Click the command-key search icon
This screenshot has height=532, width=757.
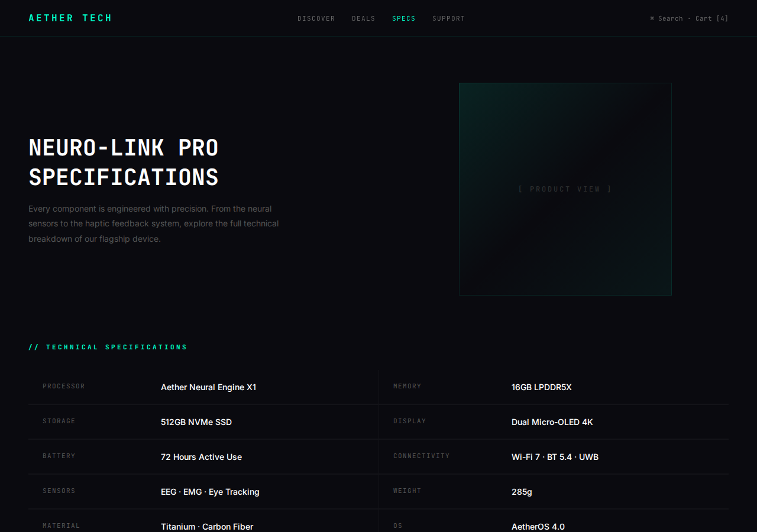coord(652,18)
